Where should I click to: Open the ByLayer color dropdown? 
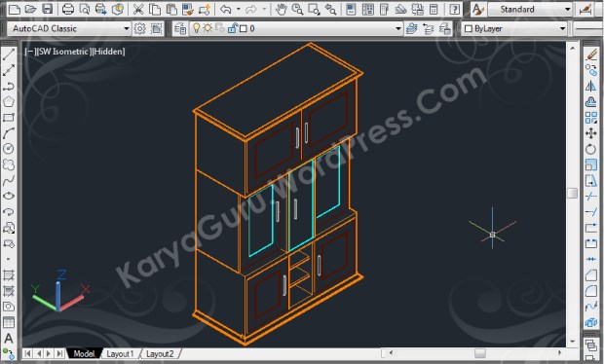pyautogui.click(x=514, y=28)
